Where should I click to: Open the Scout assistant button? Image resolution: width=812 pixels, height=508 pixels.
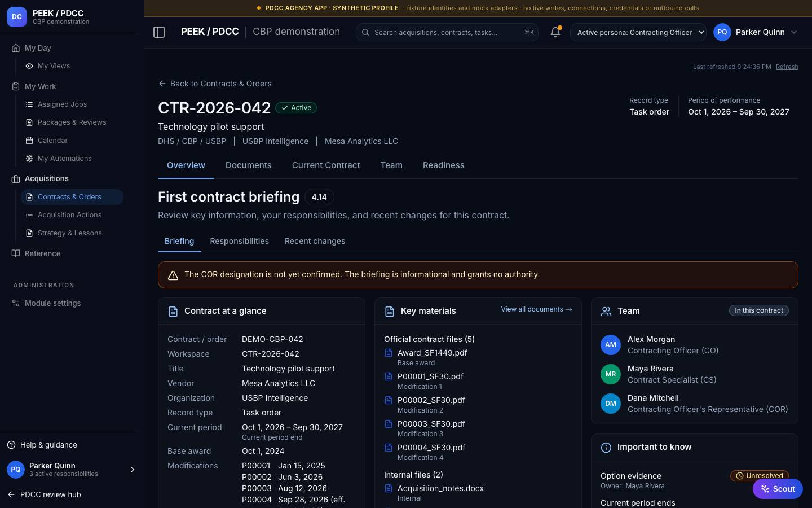point(778,489)
